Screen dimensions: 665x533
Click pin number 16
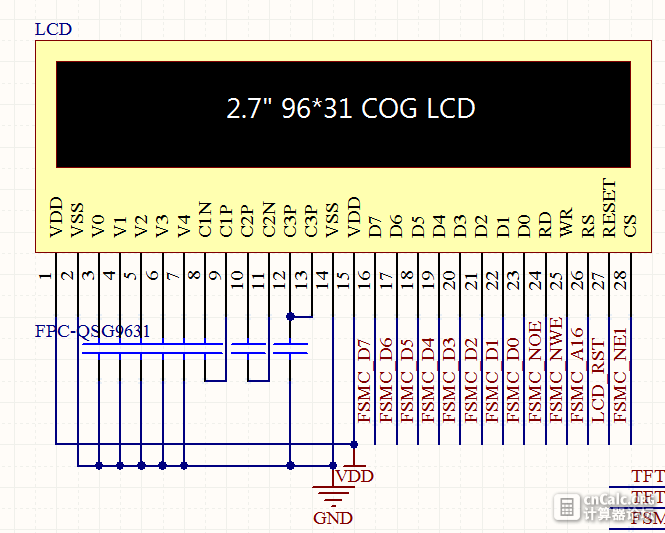click(x=364, y=280)
